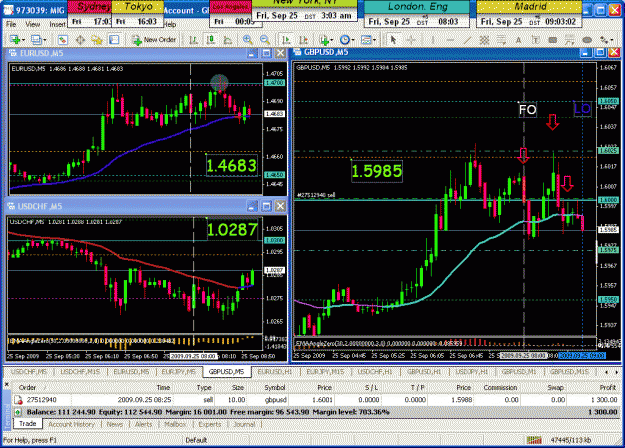The width and height of the screenshot is (625, 448).
Task: Toggle the Navigator window star icon
Action: (x=97, y=39)
